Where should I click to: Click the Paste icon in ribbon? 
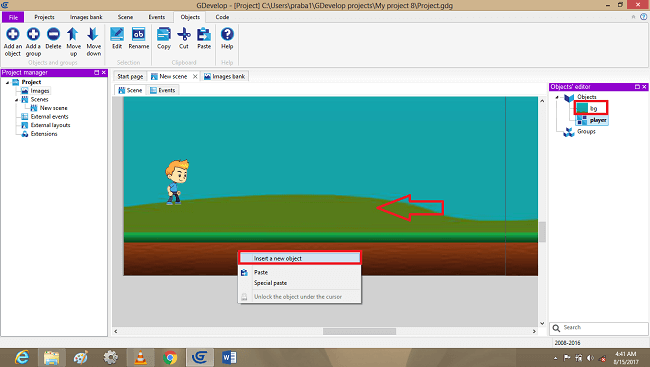coord(204,34)
